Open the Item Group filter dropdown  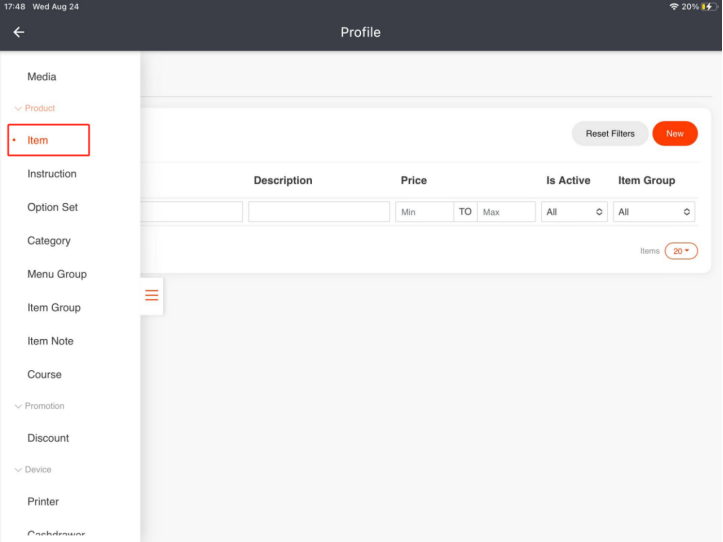click(654, 212)
